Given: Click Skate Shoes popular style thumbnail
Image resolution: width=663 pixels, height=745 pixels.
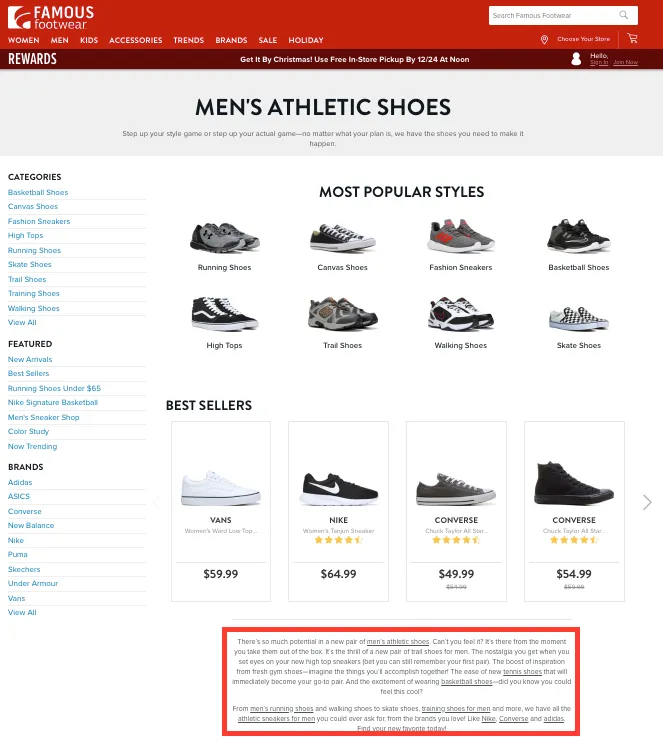Looking at the screenshot, I should coord(578,319).
